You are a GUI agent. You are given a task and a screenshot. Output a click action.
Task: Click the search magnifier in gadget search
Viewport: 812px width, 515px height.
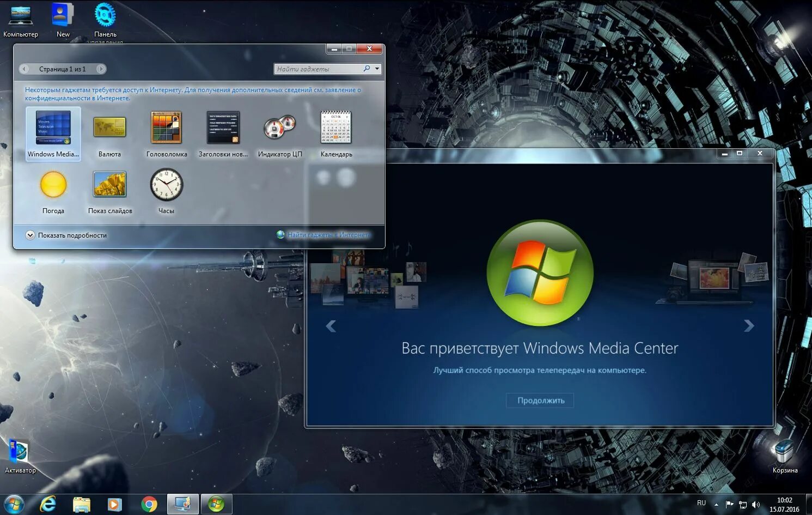click(x=367, y=69)
